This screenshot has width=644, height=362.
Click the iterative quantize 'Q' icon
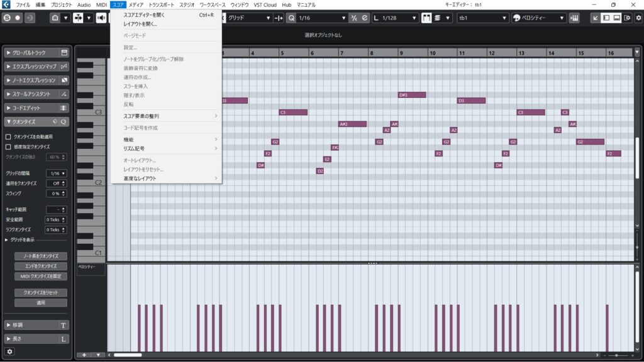pos(64,122)
